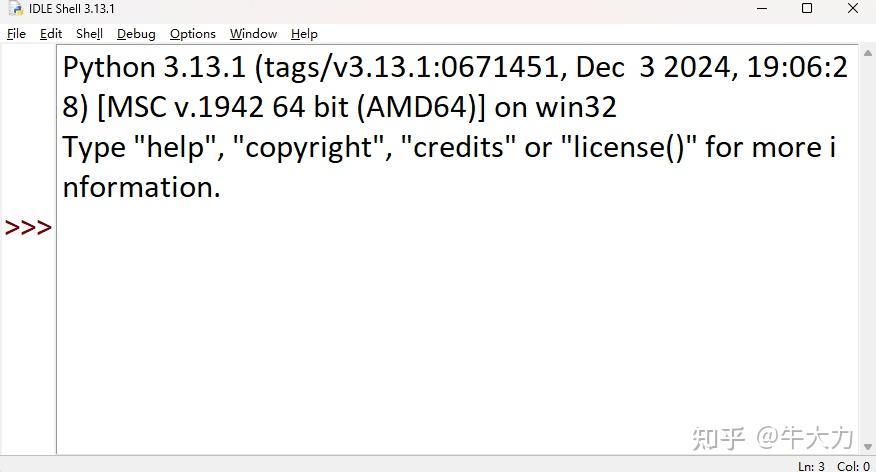
Task: Expand the Debug menu
Action: point(136,34)
